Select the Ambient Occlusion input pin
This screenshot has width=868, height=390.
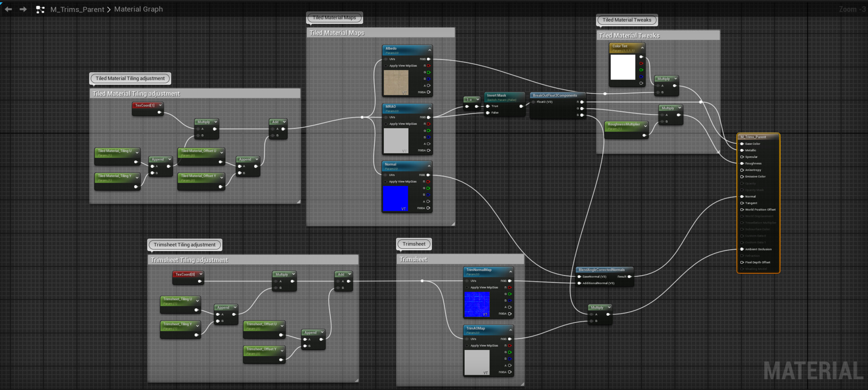pos(742,249)
